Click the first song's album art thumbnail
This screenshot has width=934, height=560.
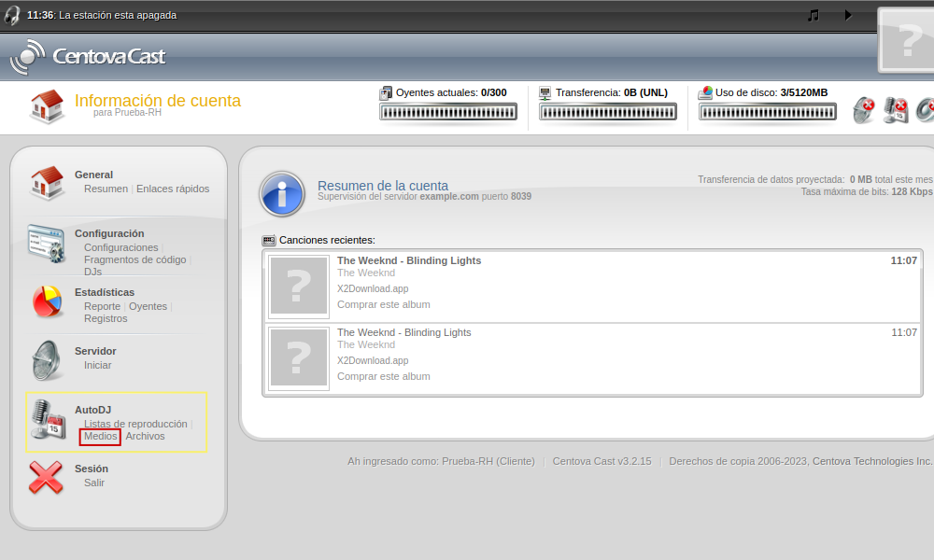coord(298,287)
